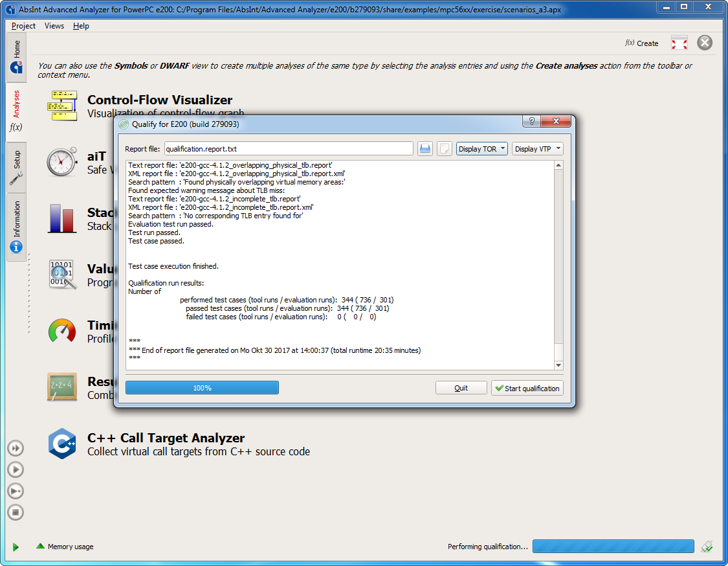
Task: Click the Quit button
Action: tap(461, 388)
